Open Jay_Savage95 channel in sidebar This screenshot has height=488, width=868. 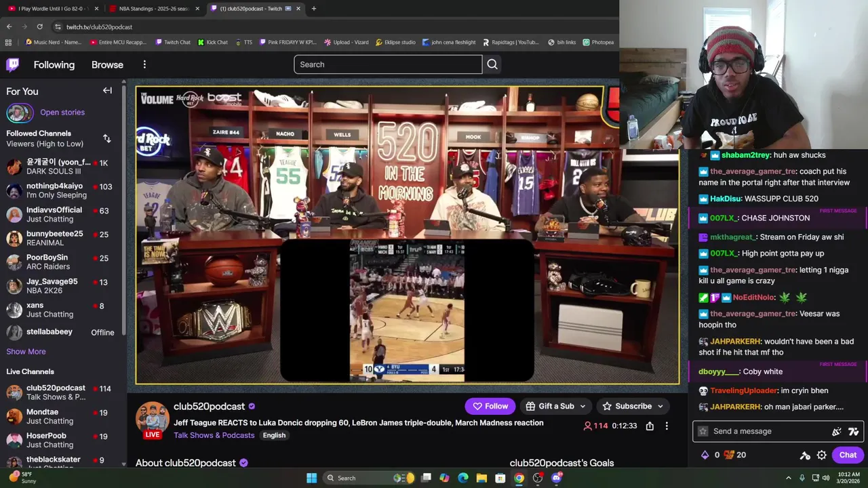[62, 286]
